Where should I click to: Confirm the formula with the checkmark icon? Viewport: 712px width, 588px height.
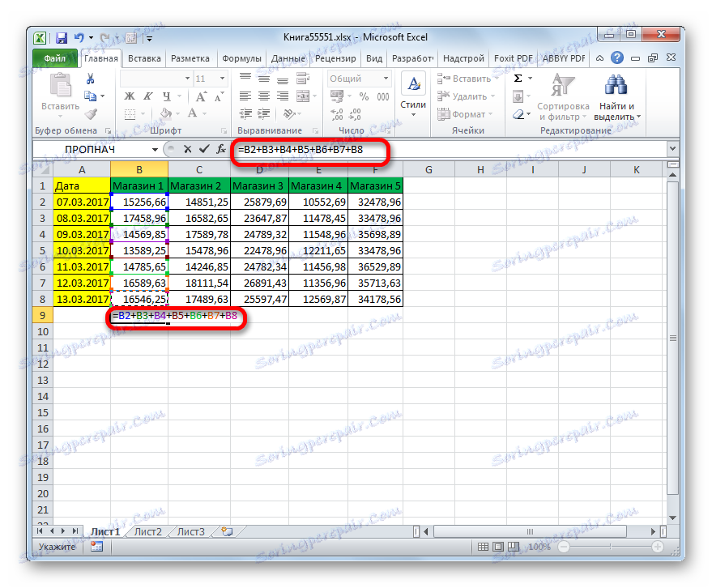click(x=203, y=149)
